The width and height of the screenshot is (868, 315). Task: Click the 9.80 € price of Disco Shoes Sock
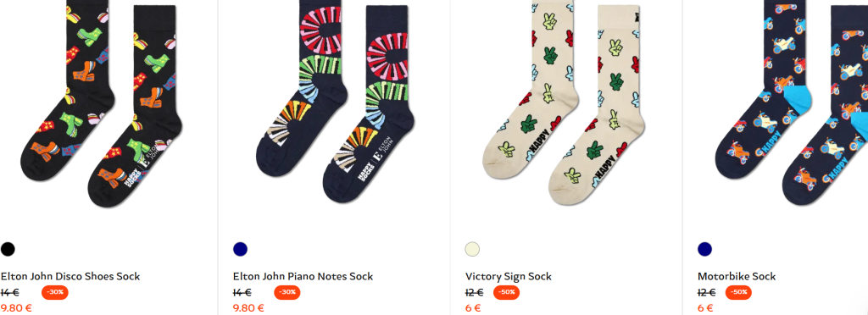[x=16, y=308]
